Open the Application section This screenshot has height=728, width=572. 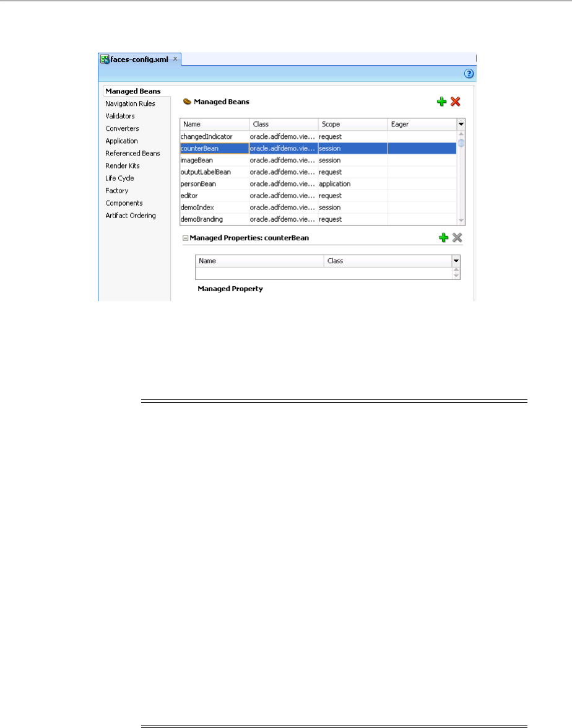(121, 141)
